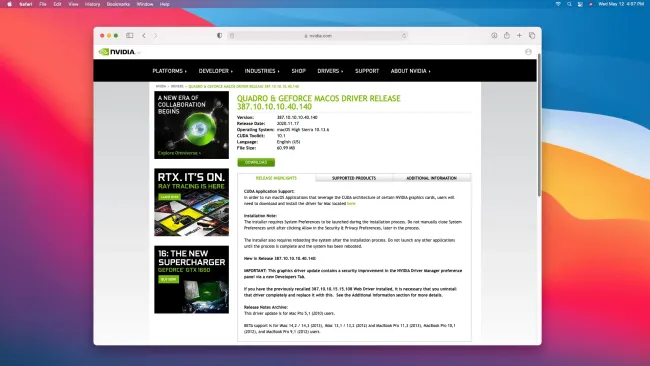Switch to the Supported Products tab

click(354, 178)
